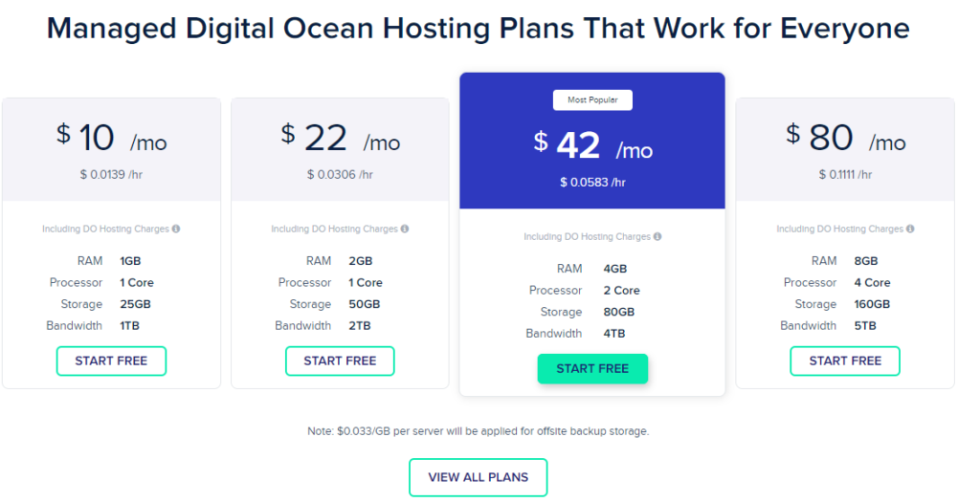Open the VIEW ALL PLANS button
Viewport: 980px width, 503px height.
click(478, 477)
